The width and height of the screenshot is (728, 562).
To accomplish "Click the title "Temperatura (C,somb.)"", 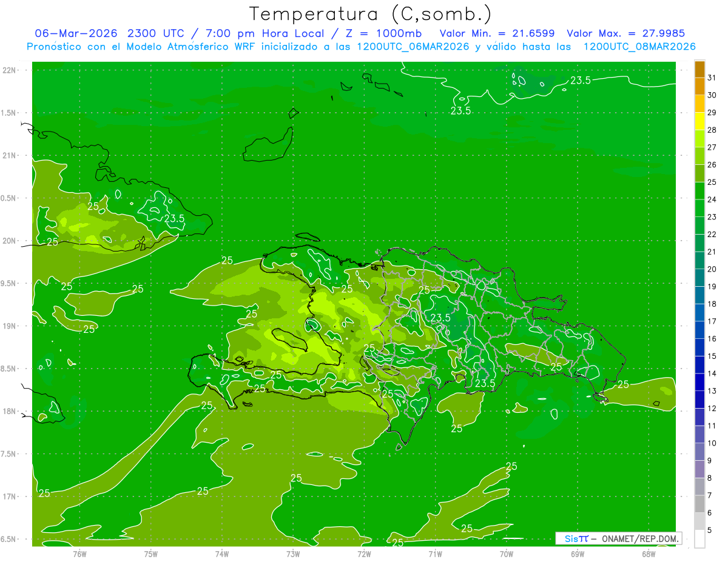I will click(370, 14).
